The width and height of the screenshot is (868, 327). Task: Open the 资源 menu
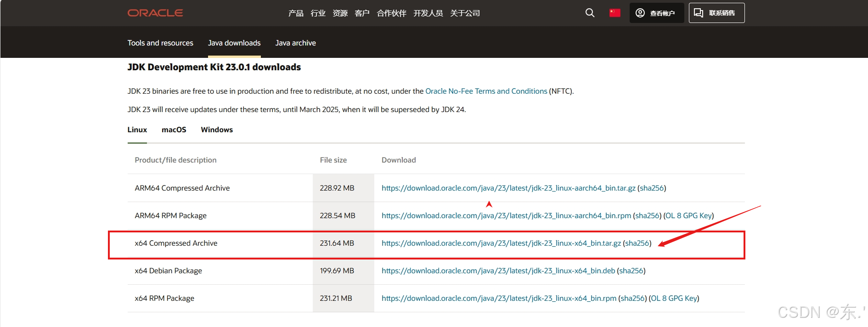click(340, 13)
